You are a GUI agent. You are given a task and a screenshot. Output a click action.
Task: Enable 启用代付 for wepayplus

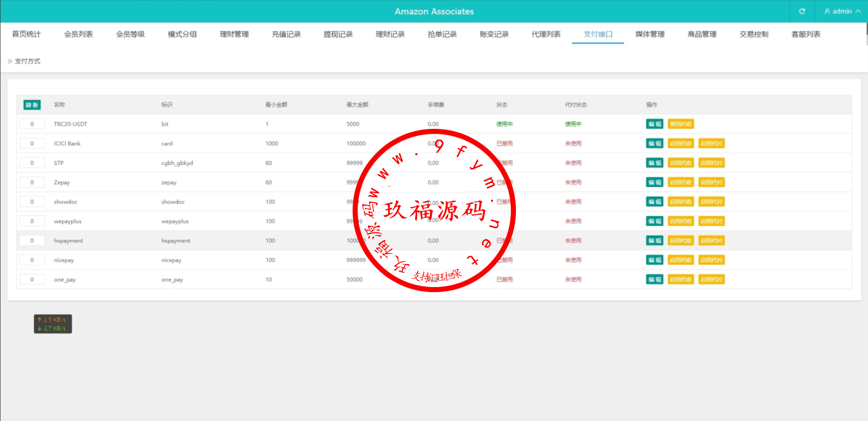(711, 221)
